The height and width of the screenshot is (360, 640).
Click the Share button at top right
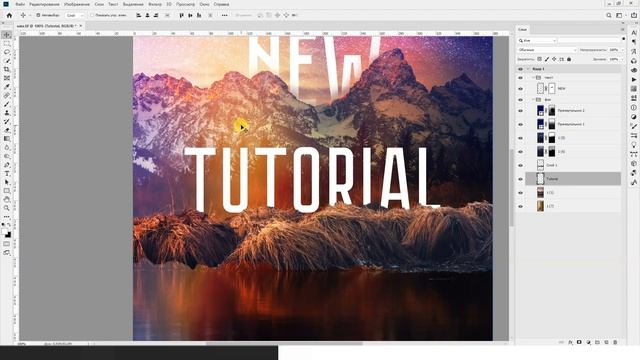point(634,15)
